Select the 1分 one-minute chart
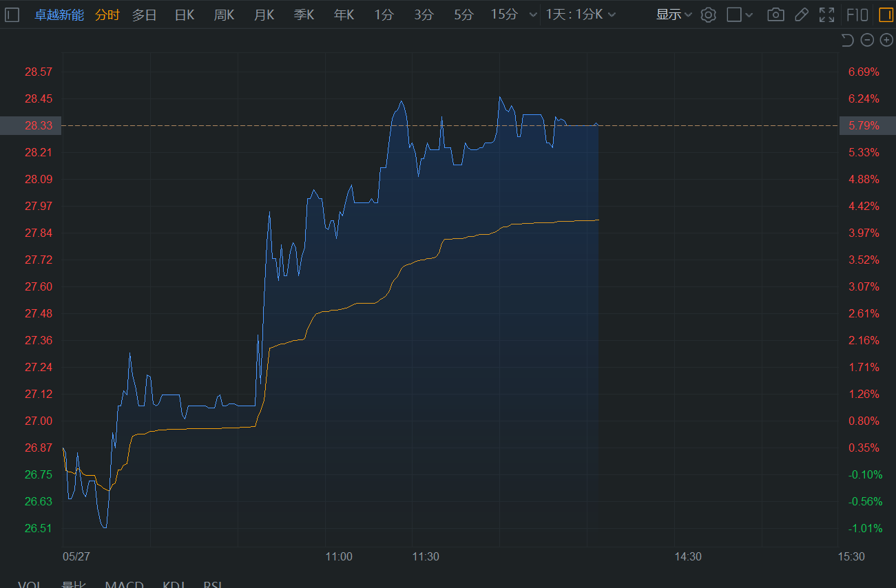 click(x=384, y=14)
